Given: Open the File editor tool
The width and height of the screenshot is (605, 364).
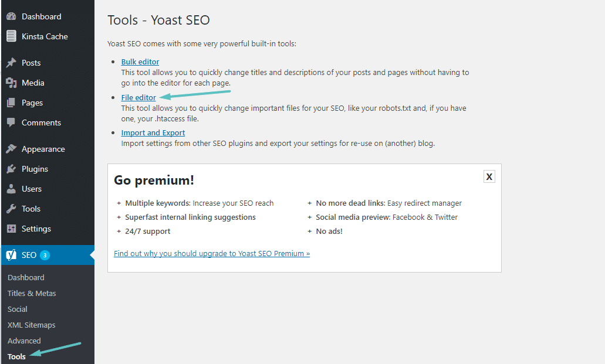Looking at the screenshot, I should [x=138, y=97].
